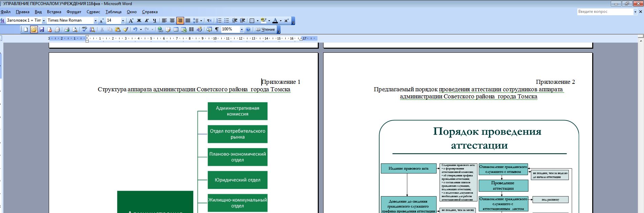Click the 'Введите вопрос' help search field

[x=604, y=11]
